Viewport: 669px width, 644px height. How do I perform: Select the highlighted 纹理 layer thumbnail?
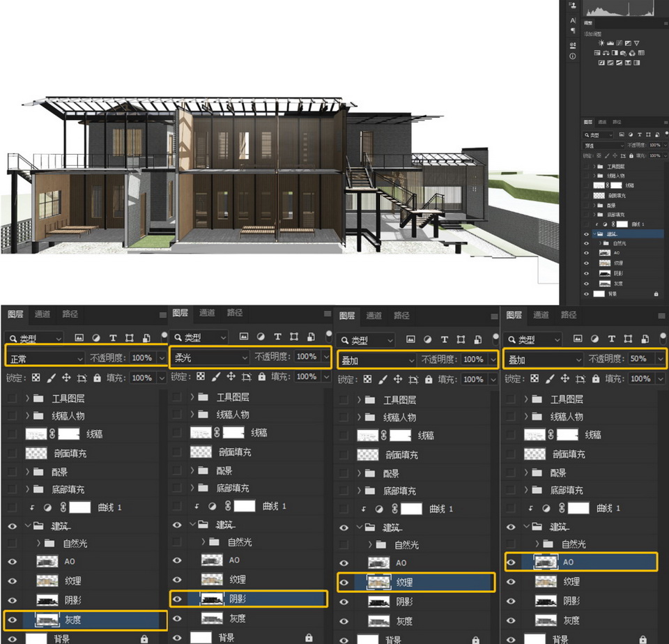[x=378, y=581]
